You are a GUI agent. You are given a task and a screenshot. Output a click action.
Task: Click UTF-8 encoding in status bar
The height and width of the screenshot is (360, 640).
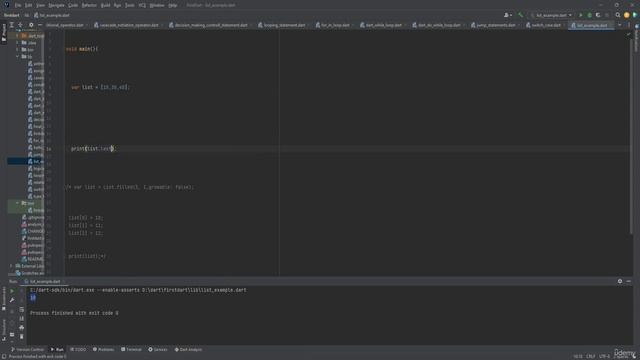pos(604,356)
